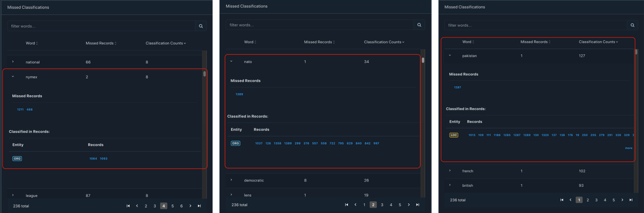Collapse the expanded "nato" row
Image resolution: width=644 pixels, height=213 pixels.
(231, 62)
